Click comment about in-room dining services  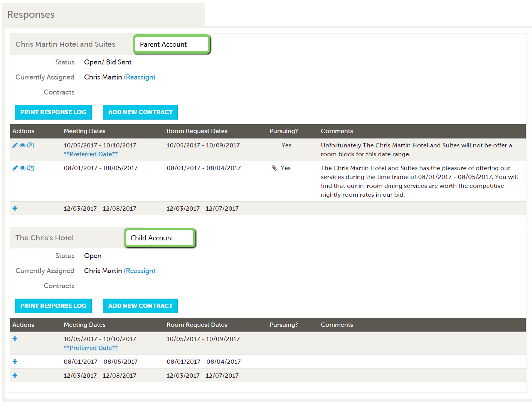419,181
